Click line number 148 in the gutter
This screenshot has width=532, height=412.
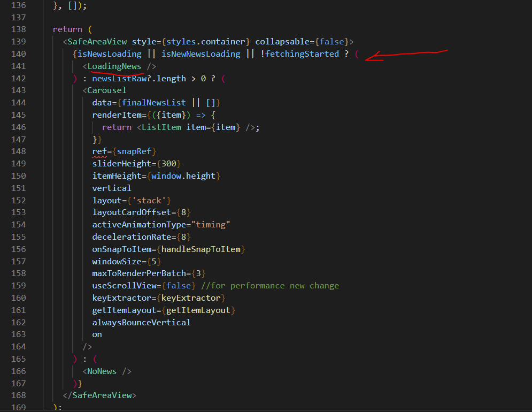click(x=18, y=151)
